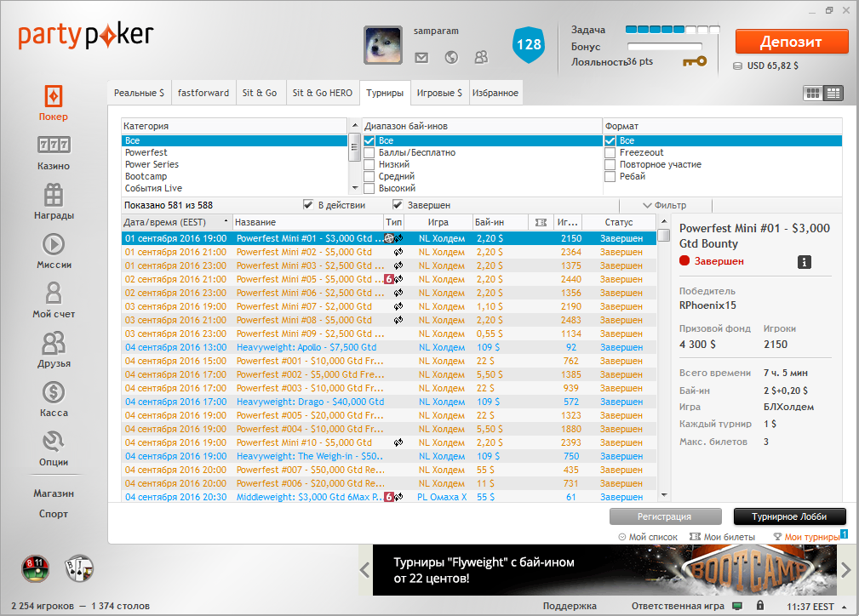Viewport: 859px width, 616px height.
Task: Open Мои билеты link
Action: (723, 537)
